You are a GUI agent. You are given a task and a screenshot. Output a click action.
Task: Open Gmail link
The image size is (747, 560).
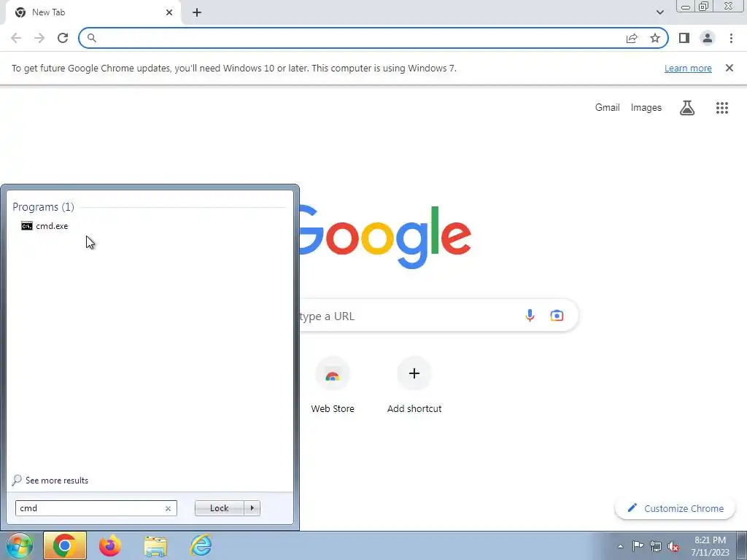608,108
